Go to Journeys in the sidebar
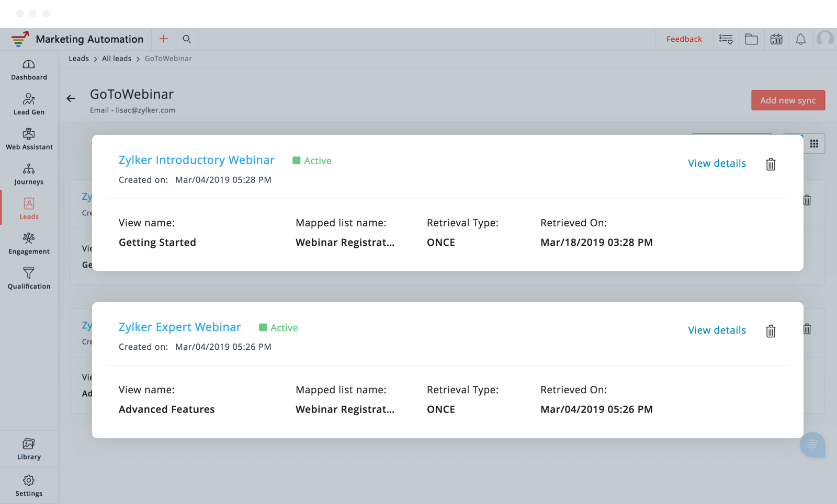Viewport: 837px width, 504px height. point(29,174)
